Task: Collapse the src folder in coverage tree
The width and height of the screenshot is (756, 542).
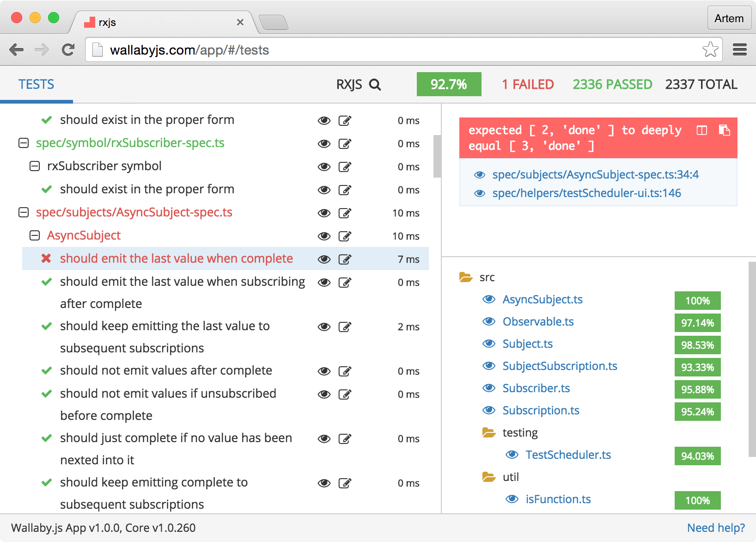Action: 466,277
